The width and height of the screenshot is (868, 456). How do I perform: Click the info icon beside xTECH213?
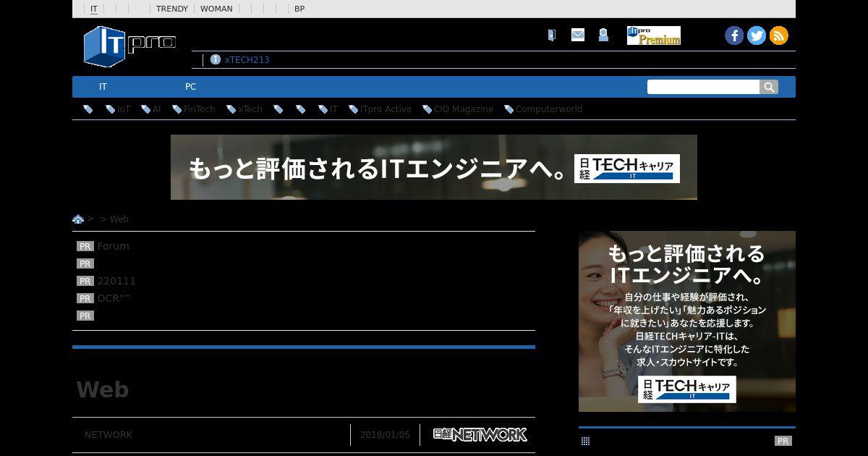click(x=216, y=59)
